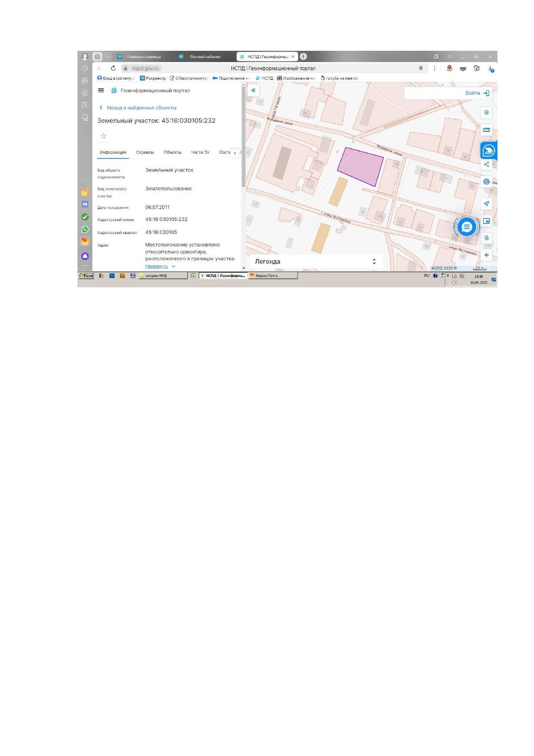The width and height of the screenshot is (534, 756).
Task: Zoom in with the plus button
Action: click(486, 255)
